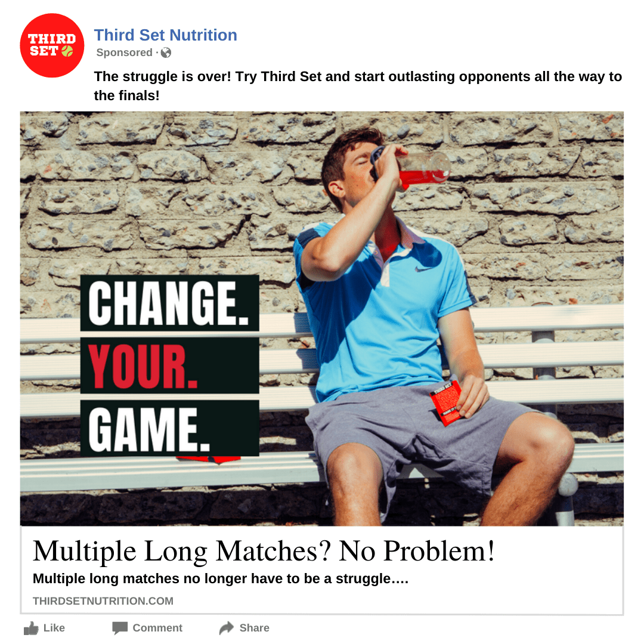Click the GAME. text banner on image

(169, 428)
